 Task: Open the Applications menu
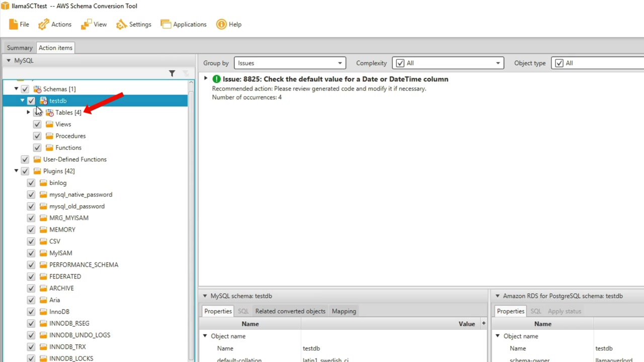(184, 24)
